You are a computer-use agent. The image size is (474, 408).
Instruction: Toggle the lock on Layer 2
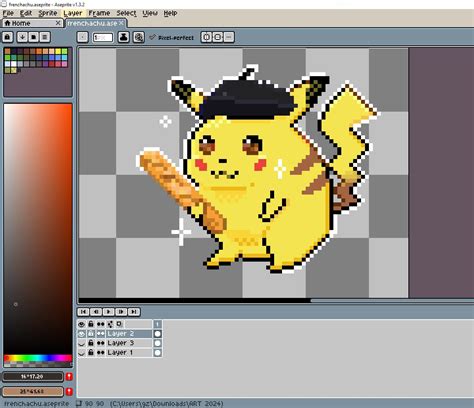pos(91,334)
